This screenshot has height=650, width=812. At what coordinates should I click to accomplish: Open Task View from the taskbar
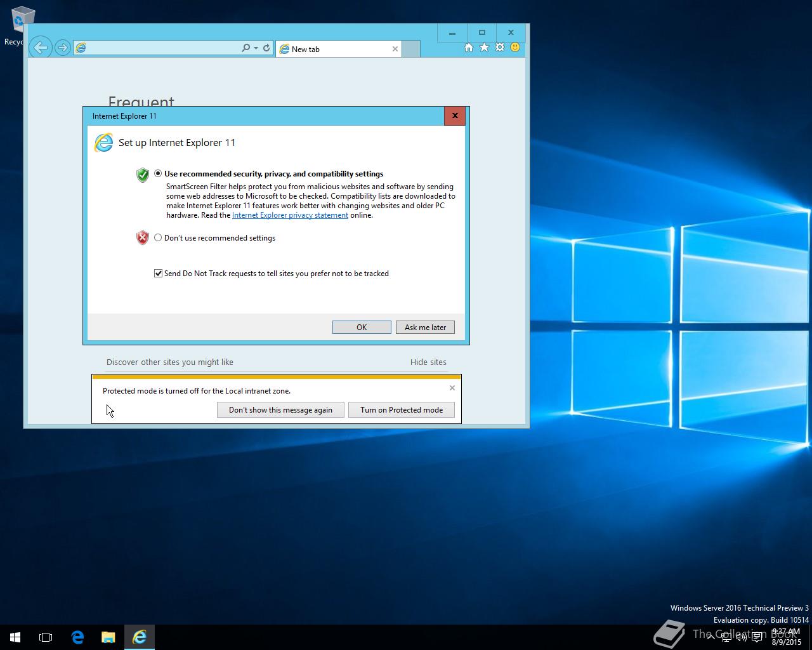coord(45,637)
